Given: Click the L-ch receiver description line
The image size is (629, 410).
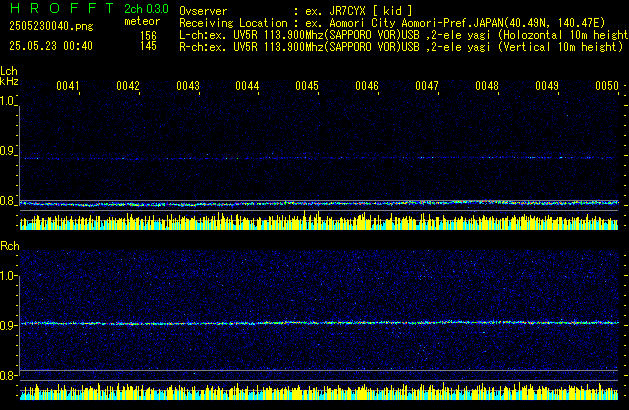Looking at the screenshot, I should click(x=404, y=35).
